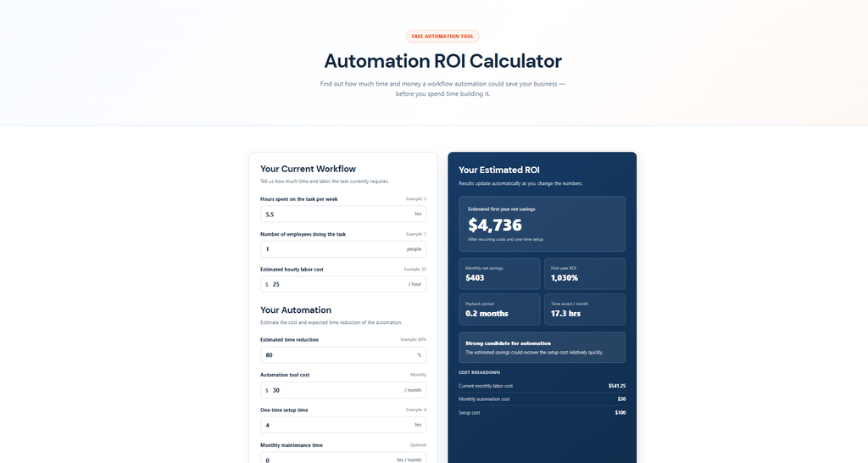Viewport: 868px width, 463px height.
Task: Click the First-year ROI 1,030% card
Action: [x=585, y=274]
